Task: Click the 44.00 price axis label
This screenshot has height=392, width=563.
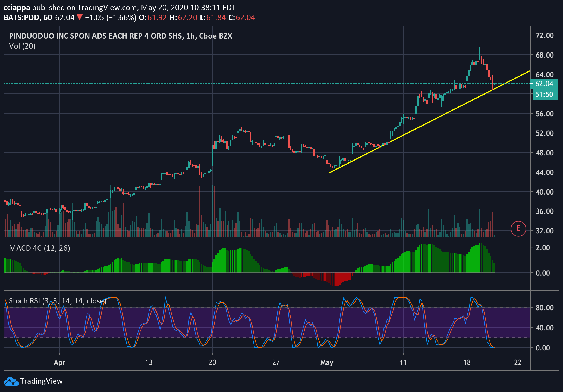Action: [x=545, y=172]
